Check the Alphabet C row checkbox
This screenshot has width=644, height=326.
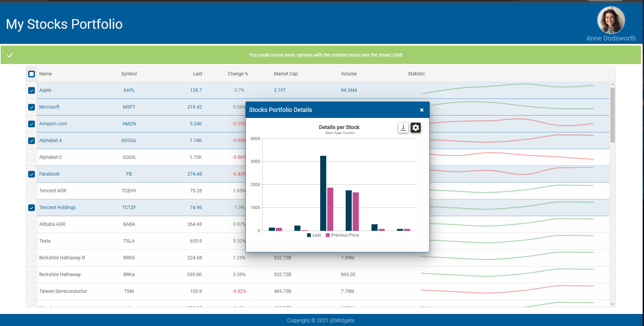click(x=32, y=157)
